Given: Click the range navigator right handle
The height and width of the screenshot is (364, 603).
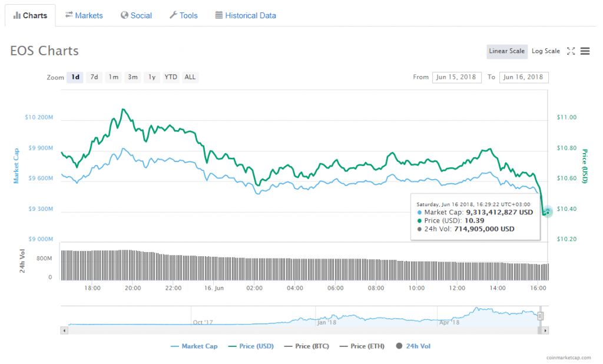Looking at the screenshot, I should click(540, 316).
